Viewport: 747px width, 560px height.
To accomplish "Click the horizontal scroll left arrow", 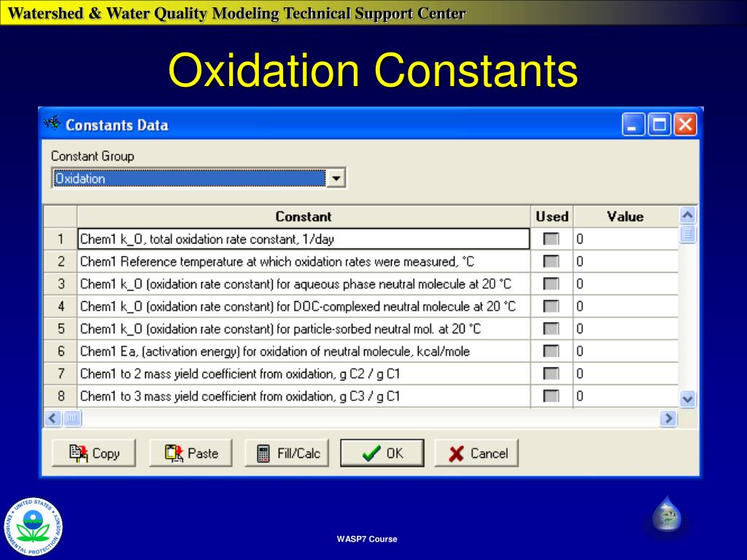I will tap(53, 419).
